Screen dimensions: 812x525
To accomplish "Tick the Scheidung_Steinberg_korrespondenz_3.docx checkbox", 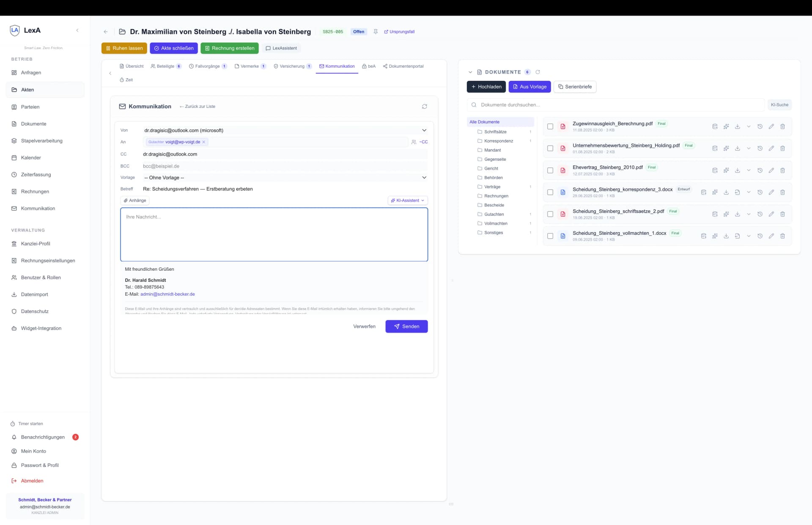I will point(550,192).
